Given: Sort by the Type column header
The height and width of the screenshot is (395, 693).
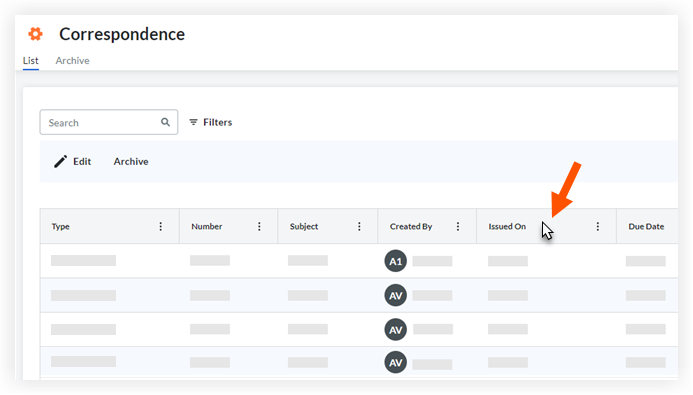Looking at the screenshot, I should 61,226.
